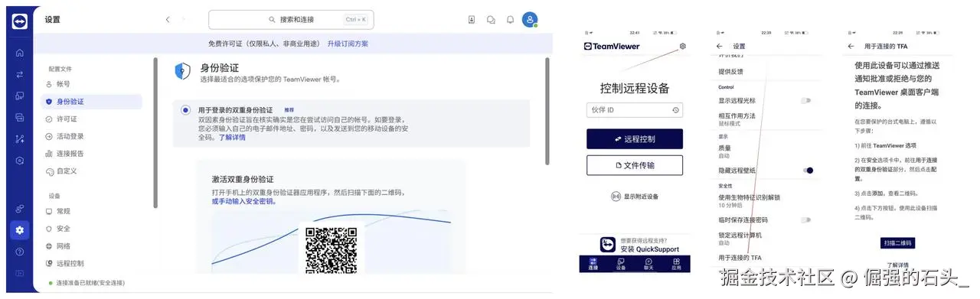This screenshot has height=299, width=980.
Task: Open 连接报告 in the settings menu
Action: pyautogui.click(x=91, y=154)
